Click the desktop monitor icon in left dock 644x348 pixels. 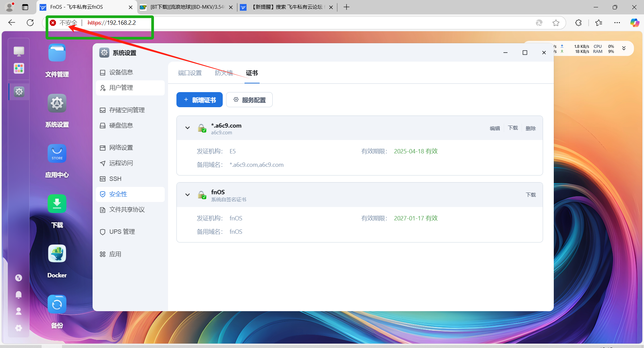point(19,51)
